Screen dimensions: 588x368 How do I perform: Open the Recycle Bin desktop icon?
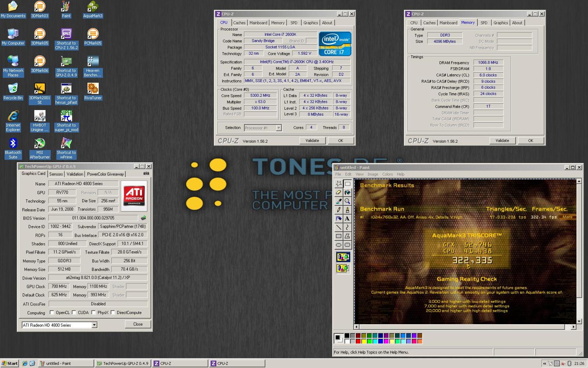pos(13,92)
